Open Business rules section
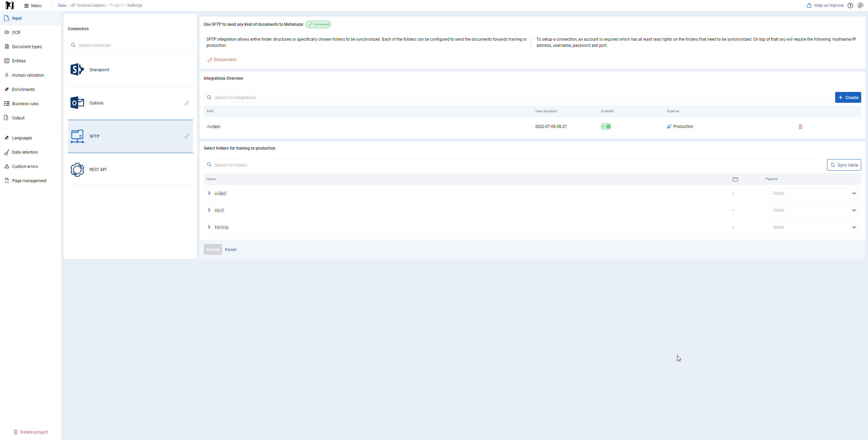 coord(31,104)
